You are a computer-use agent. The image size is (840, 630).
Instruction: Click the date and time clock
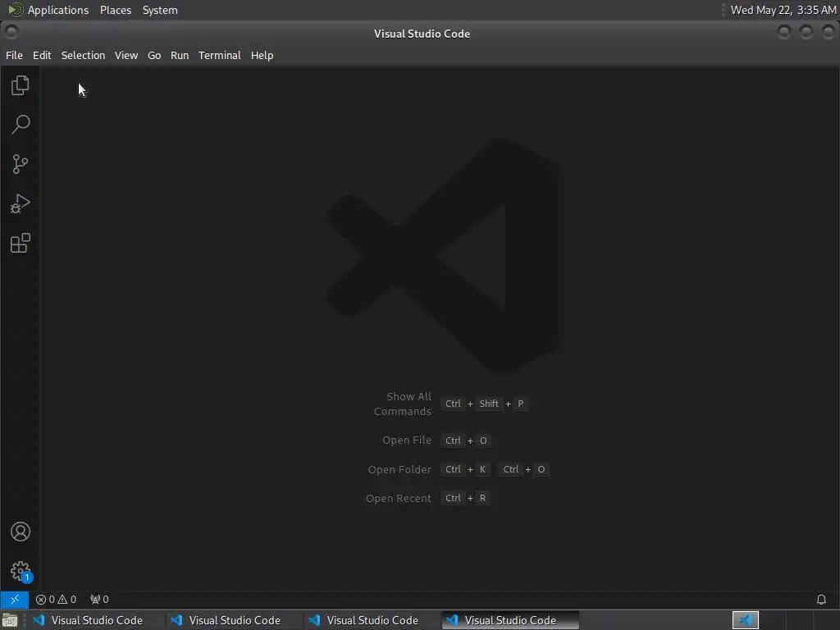tap(783, 10)
